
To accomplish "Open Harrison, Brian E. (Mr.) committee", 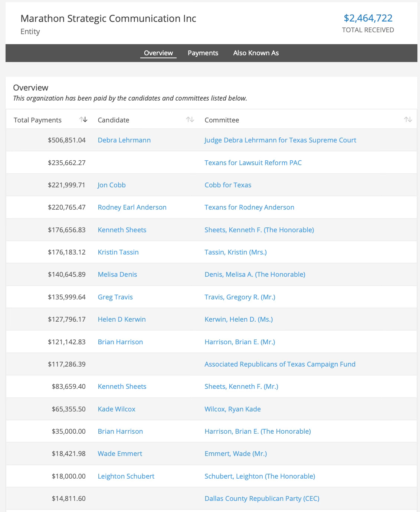I will tap(240, 342).
